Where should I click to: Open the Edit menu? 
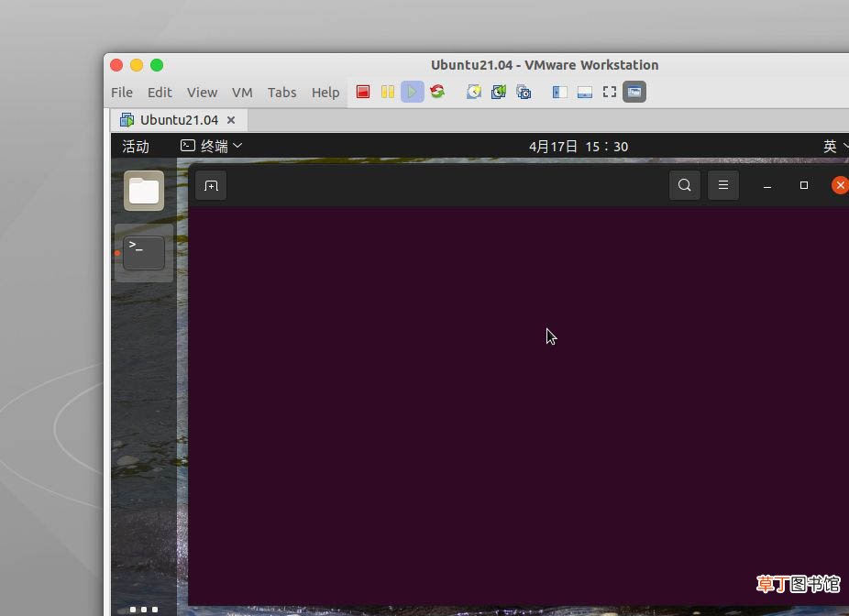tap(160, 93)
